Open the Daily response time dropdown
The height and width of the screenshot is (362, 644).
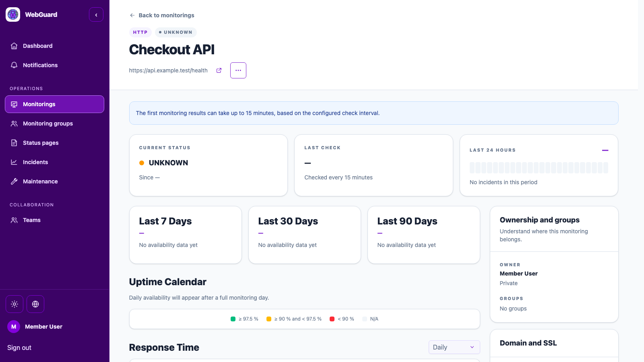click(454, 347)
